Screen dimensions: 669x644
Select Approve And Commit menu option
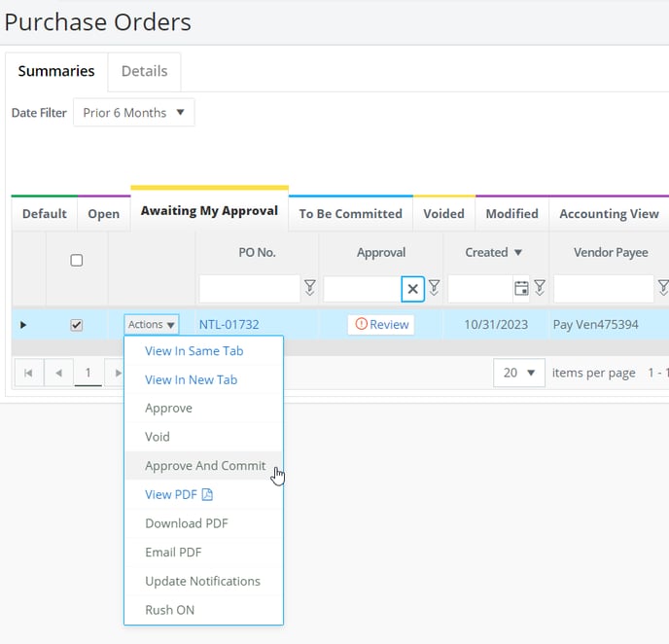pyautogui.click(x=204, y=466)
